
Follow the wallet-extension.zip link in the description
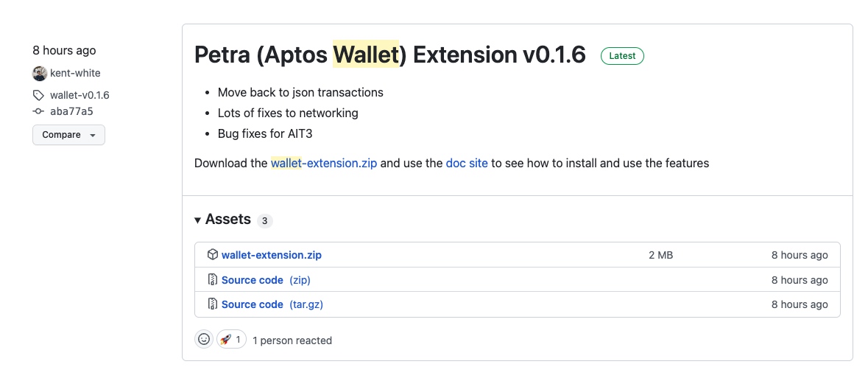tap(324, 164)
